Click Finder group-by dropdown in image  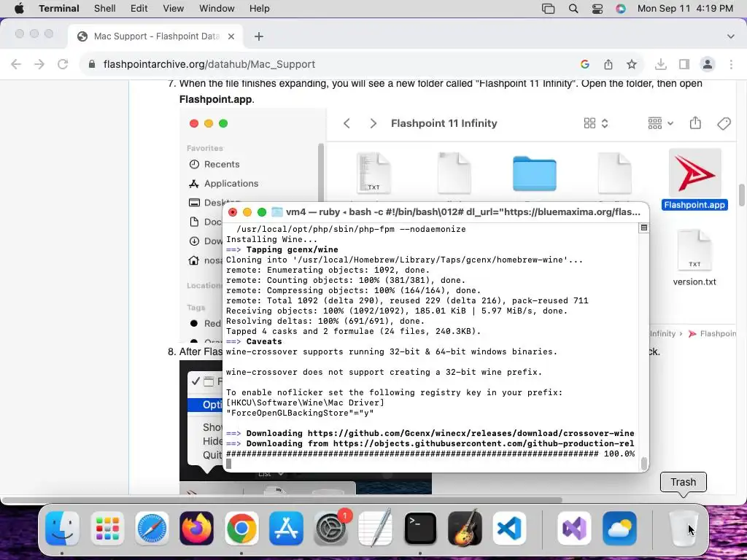point(661,123)
